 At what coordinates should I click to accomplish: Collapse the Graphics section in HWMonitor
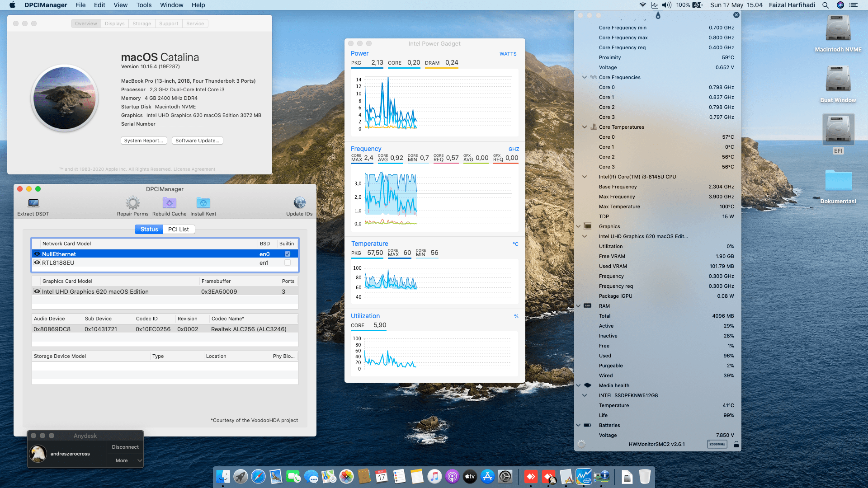(x=578, y=226)
